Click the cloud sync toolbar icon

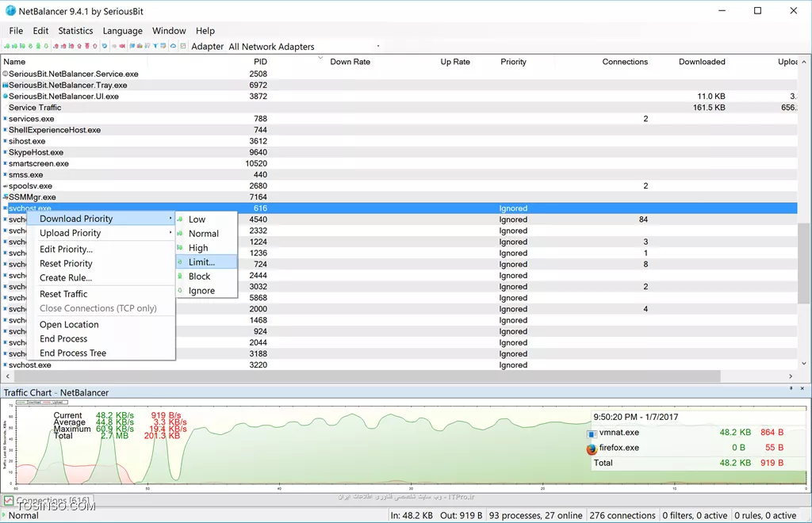click(173, 46)
